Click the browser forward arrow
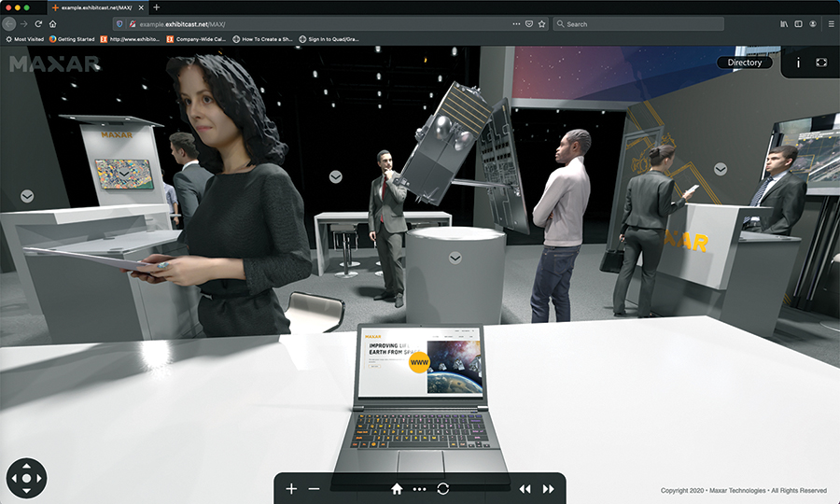840x504 pixels. [x=23, y=24]
